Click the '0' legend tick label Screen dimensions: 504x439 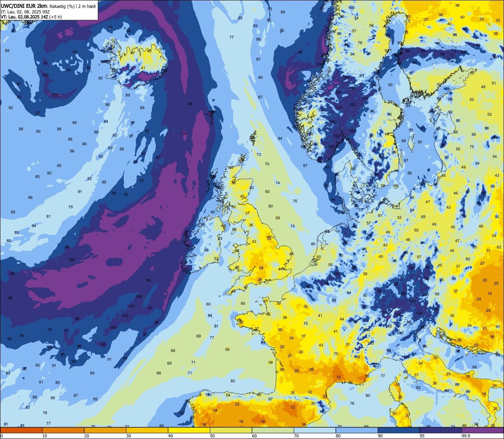pyautogui.click(x=1, y=436)
